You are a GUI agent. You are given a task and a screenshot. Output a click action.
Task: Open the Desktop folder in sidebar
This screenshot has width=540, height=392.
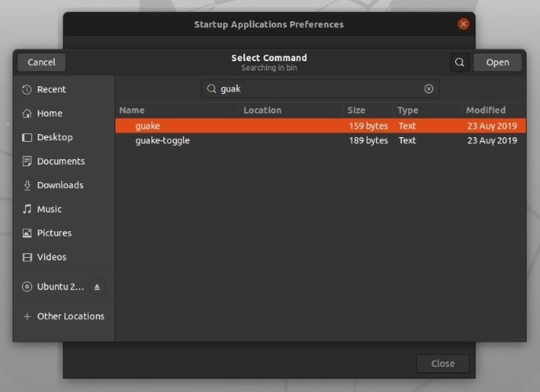pos(54,137)
